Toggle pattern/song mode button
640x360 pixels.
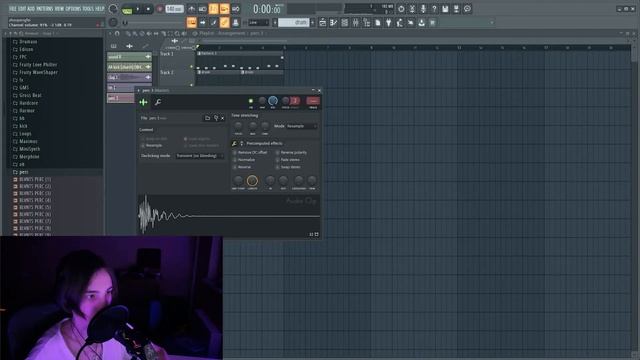point(127,9)
